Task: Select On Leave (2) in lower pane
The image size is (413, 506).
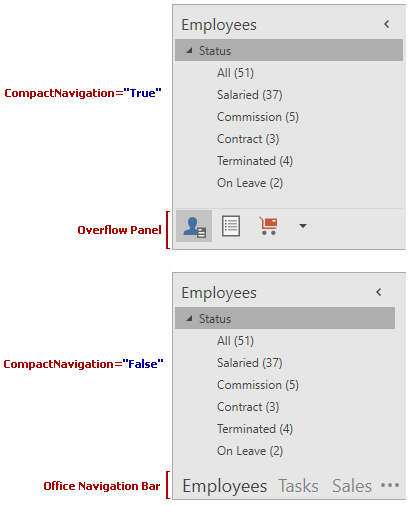Action: click(250, 451)
